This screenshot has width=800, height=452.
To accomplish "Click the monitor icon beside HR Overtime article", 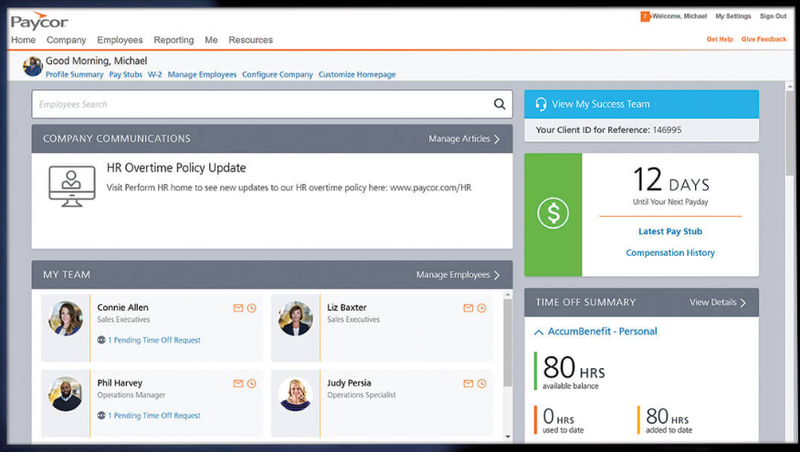I will (72, 186).
